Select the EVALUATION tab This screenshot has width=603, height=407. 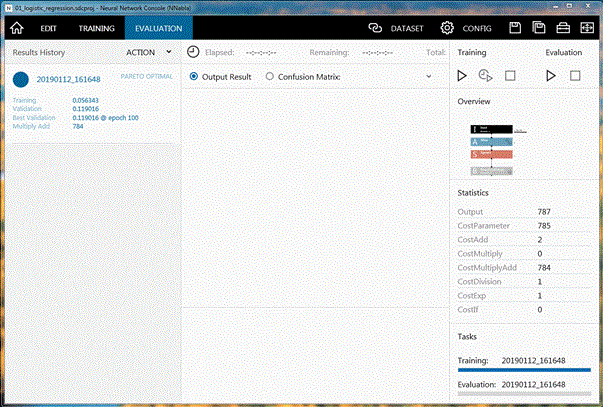[158, 28]
